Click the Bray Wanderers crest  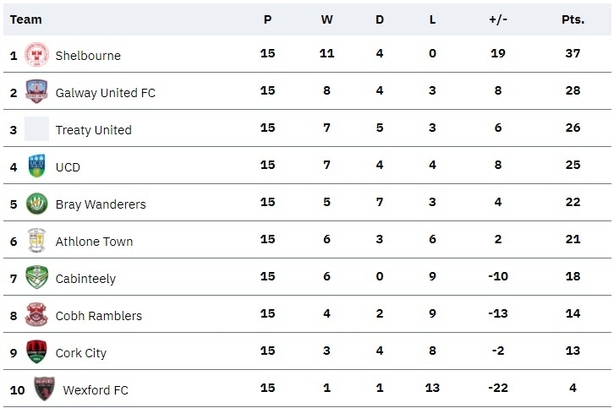[37, 204]
